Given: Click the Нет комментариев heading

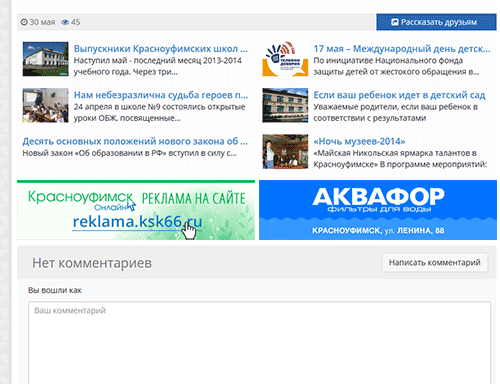Looking at the screenshot, I should click(x=92, y=263).
